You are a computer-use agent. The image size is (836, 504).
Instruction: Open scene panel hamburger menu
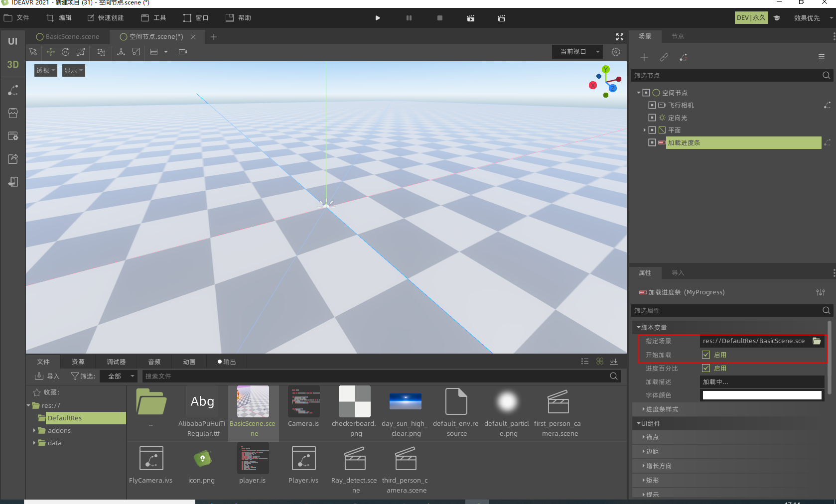coord(822,57)
